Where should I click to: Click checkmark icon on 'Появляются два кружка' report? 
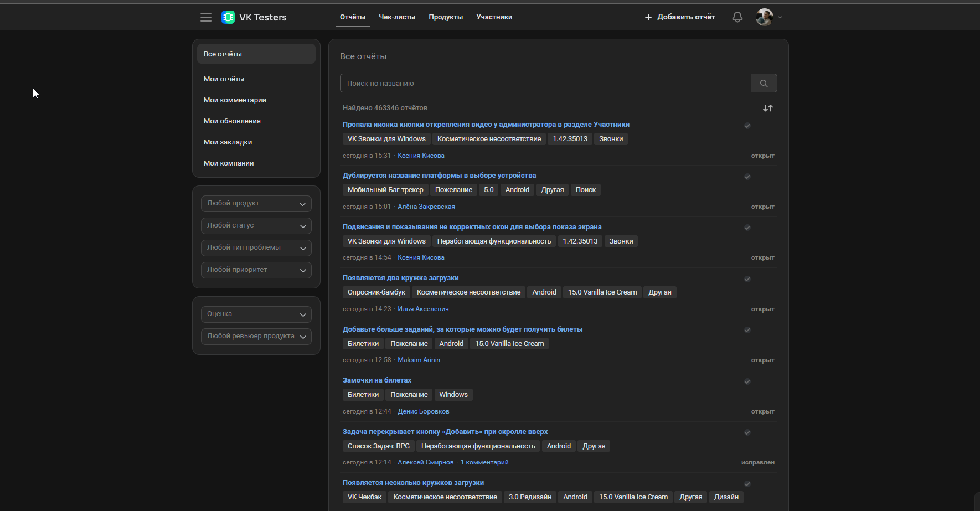click(x=747, y=279)
